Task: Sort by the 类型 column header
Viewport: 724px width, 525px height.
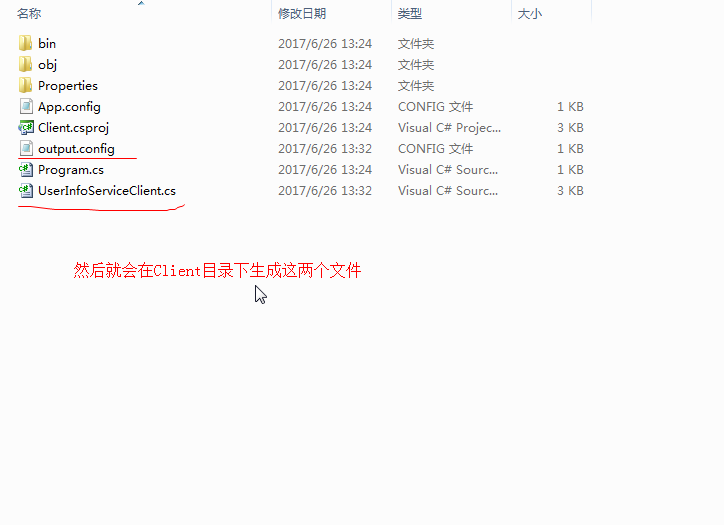Action: (410, 14)
